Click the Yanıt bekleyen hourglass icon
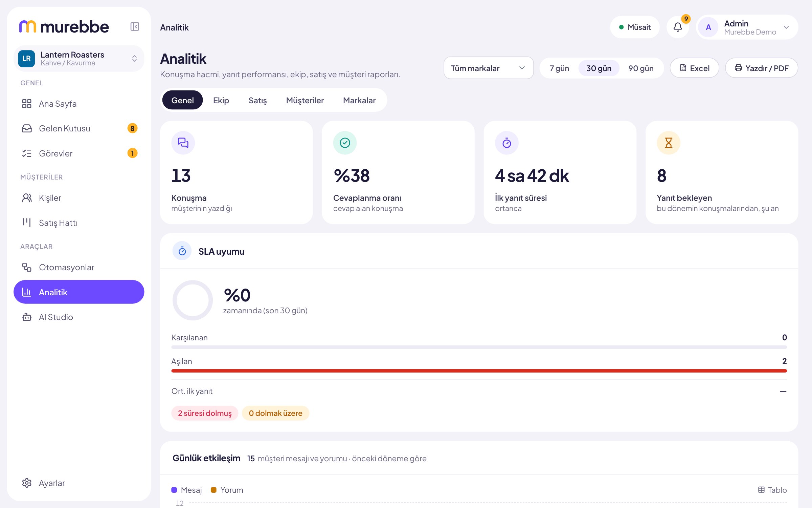This screenshot has width=812, height=508. 669,143
